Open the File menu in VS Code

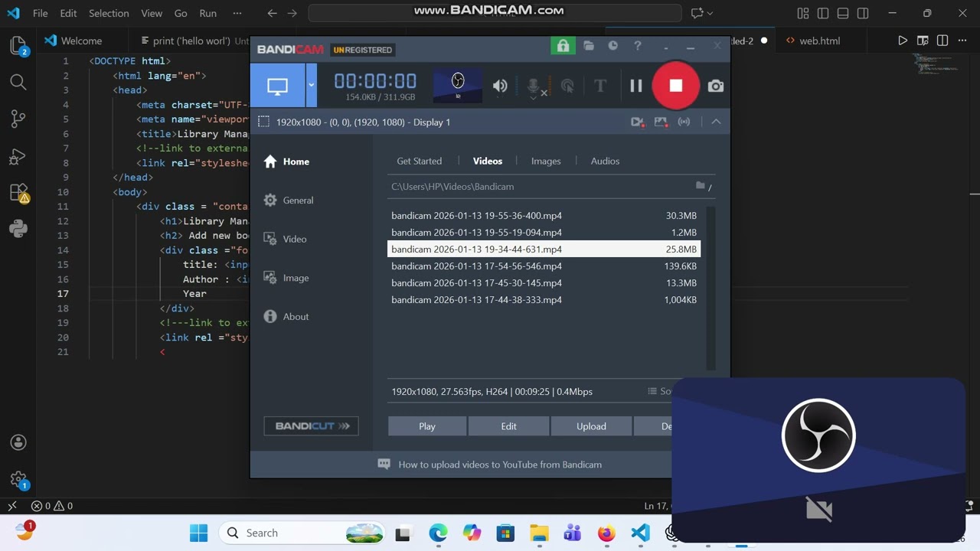[40, 13]
